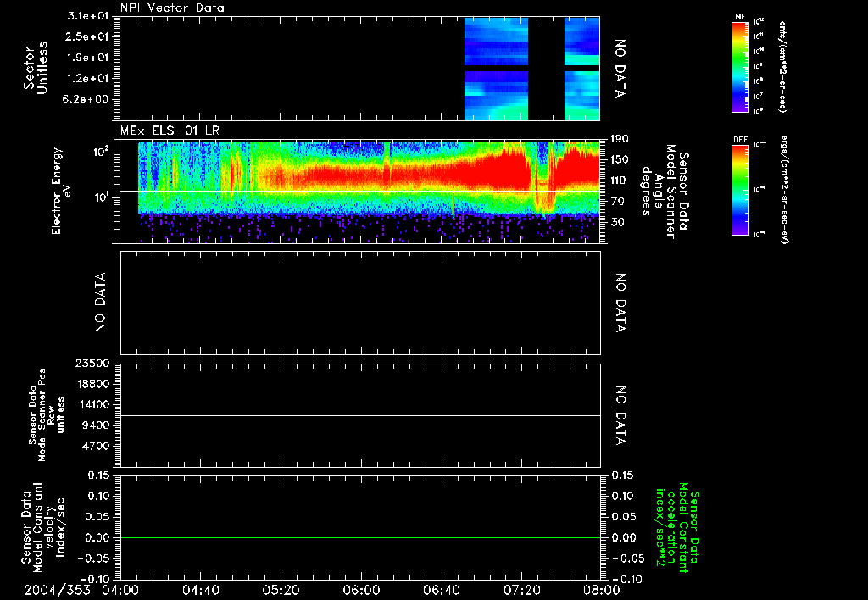The image size is (868, 600).
Task: Click the second NPI data block near 07:50
Action: (581, 69)
